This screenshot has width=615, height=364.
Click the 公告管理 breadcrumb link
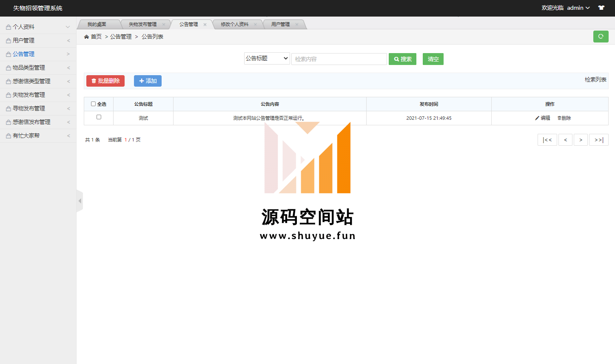pyautogui.click(x=121, y=37)
